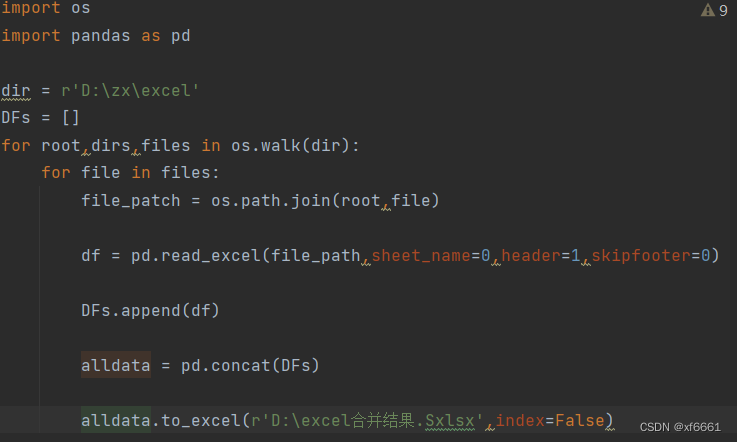Click 'pd.read_excel' function name
Screen dimensions: 737x442
pos(196,256)
